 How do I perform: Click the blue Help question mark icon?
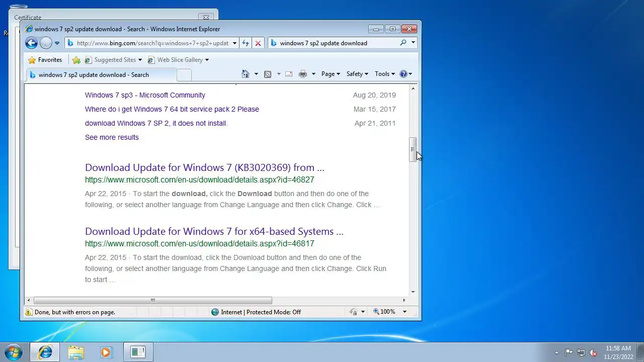[x=403, y=74]
